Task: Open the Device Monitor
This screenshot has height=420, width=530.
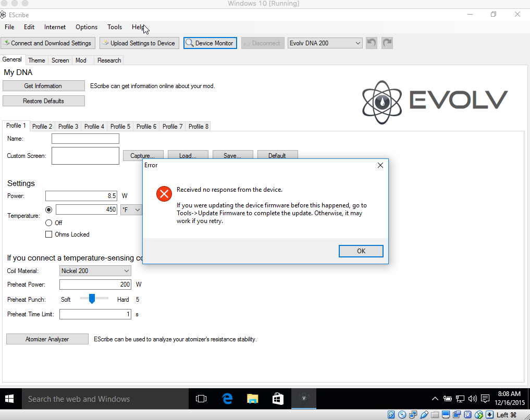Action: point(210,43)
